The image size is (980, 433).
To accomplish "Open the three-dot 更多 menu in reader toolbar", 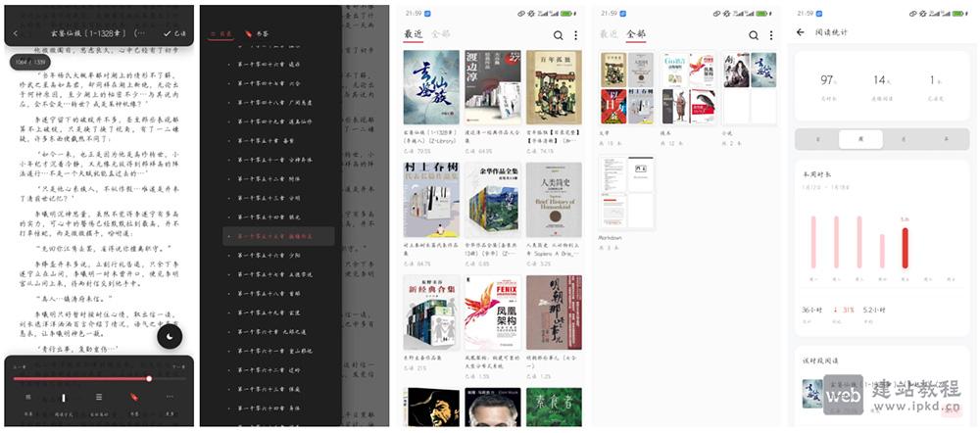I will 170,398.
